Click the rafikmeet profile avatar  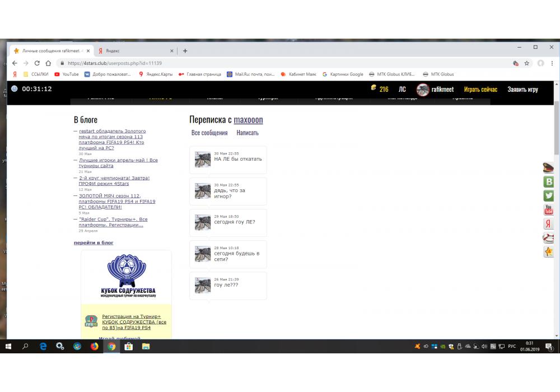click(x=422, y=90)
